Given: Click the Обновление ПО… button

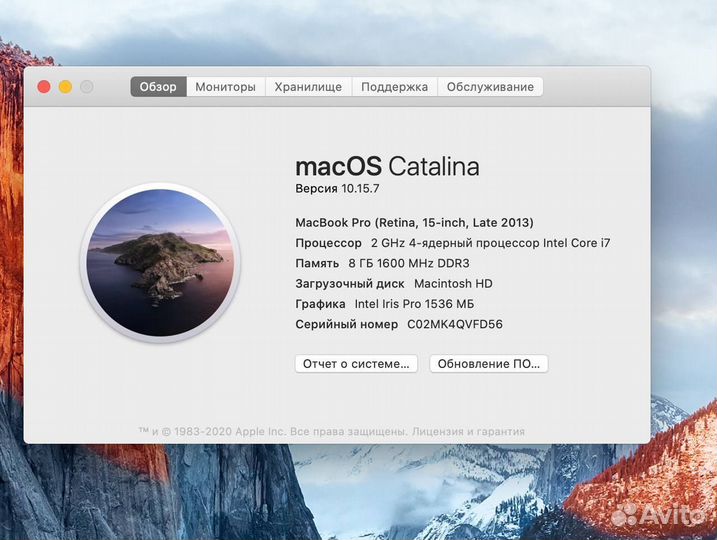Looking at the screenshot, I should pos(489,364).
